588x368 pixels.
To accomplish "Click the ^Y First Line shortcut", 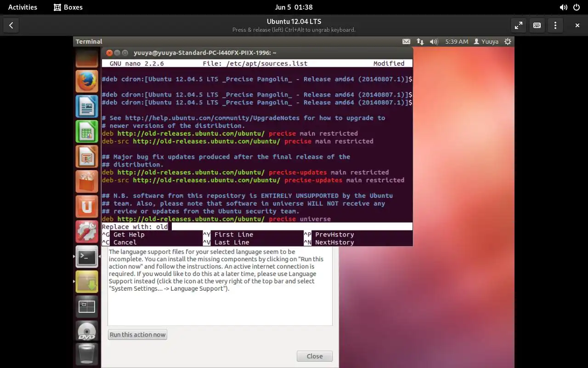I will pyautogui.click(x=228, y=235).
